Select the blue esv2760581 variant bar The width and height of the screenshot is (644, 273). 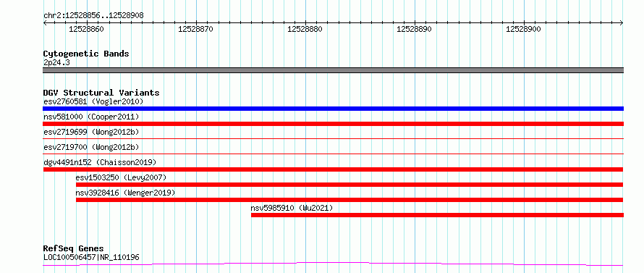[333, 109]
